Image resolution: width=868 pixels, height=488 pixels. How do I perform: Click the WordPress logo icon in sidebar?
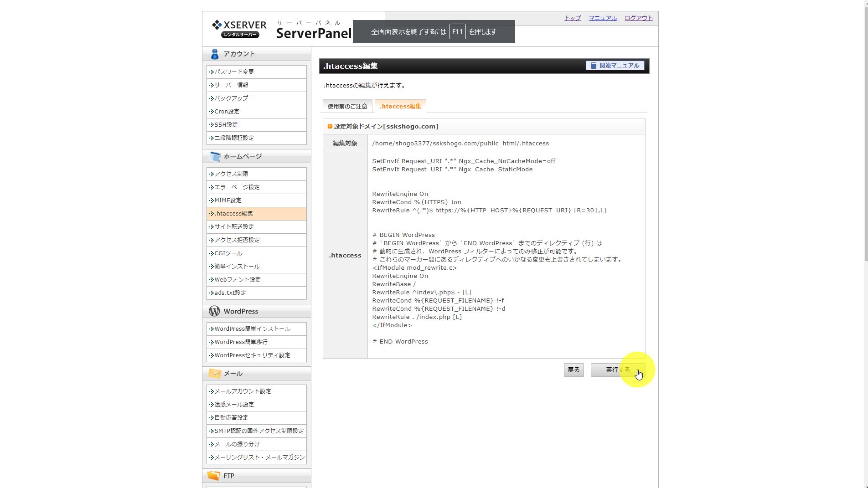[214, 311]
